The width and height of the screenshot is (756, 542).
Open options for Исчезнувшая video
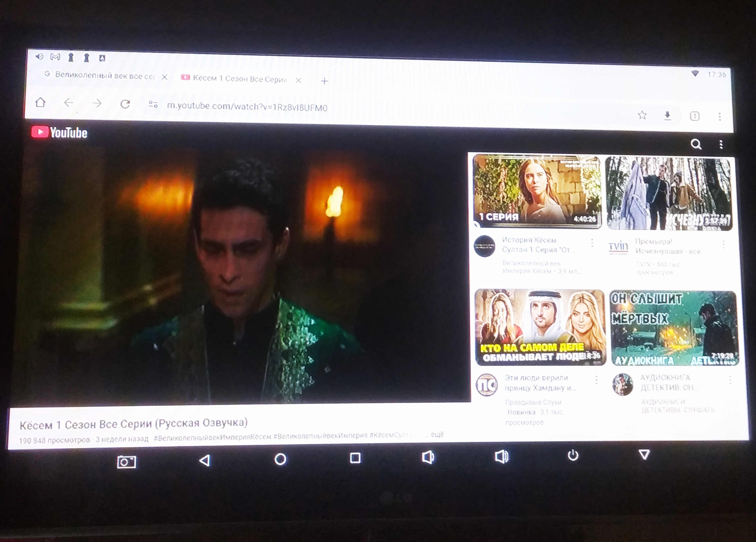[723, 244]
